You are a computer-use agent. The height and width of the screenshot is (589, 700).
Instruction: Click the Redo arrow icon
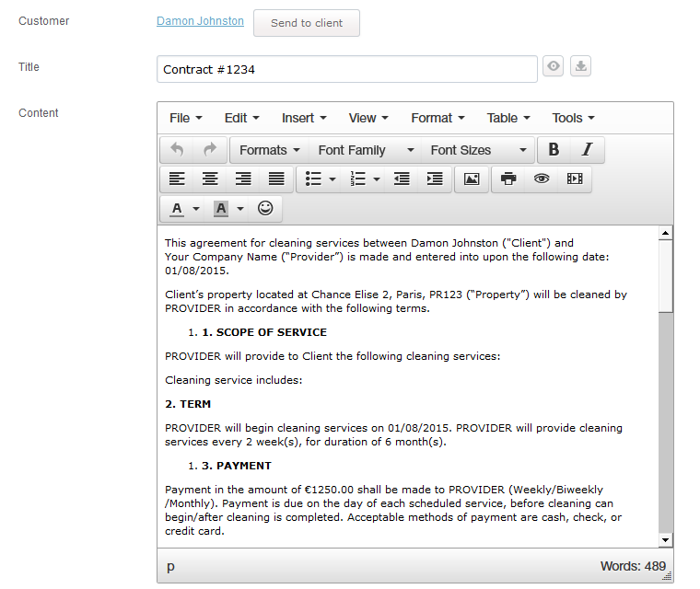210,149
